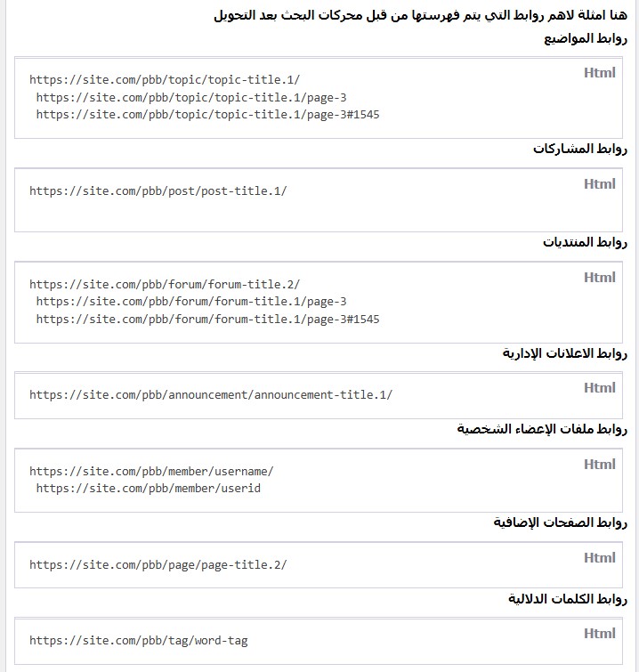Click the Html label in the forums code box
This screenshot has width=639, height=672.
(599, 278)
